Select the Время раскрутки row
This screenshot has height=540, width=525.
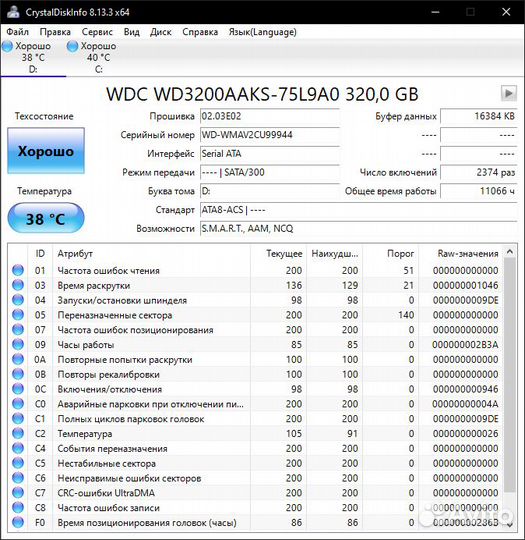pos(255,285)
